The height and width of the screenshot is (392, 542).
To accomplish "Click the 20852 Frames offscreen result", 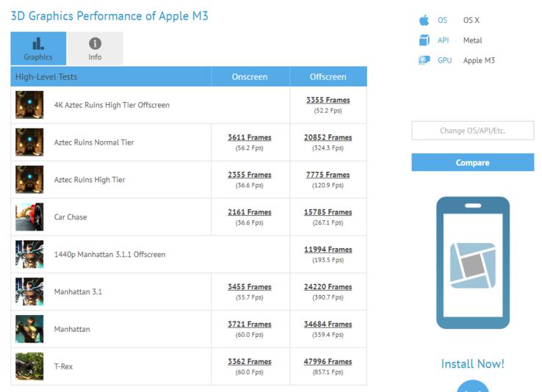I will [328, 137].
